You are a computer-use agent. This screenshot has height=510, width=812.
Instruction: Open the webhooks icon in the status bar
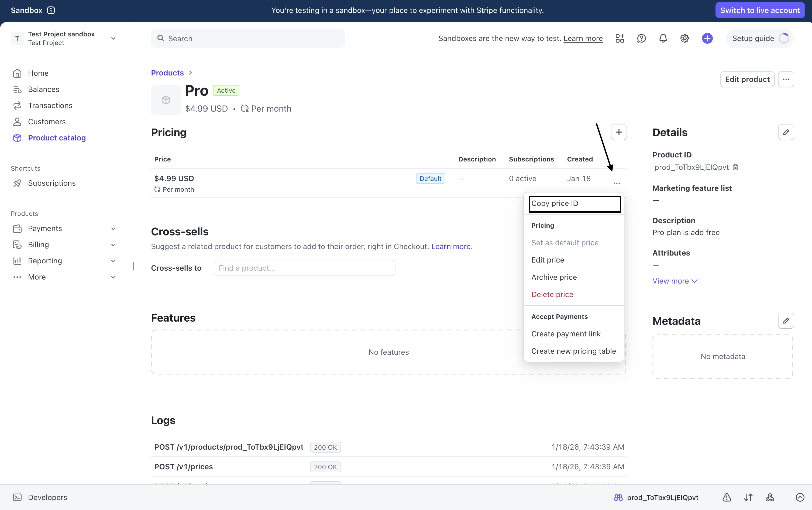pyautogui.click(x=770, y=497)
